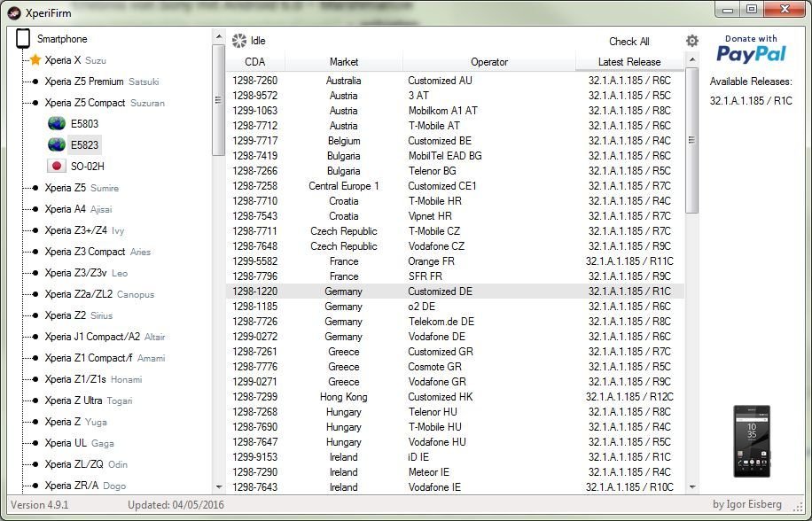812x521 pixels.
Task: Select the Xperia X Suzu device
Action: (x=75, y=60)
